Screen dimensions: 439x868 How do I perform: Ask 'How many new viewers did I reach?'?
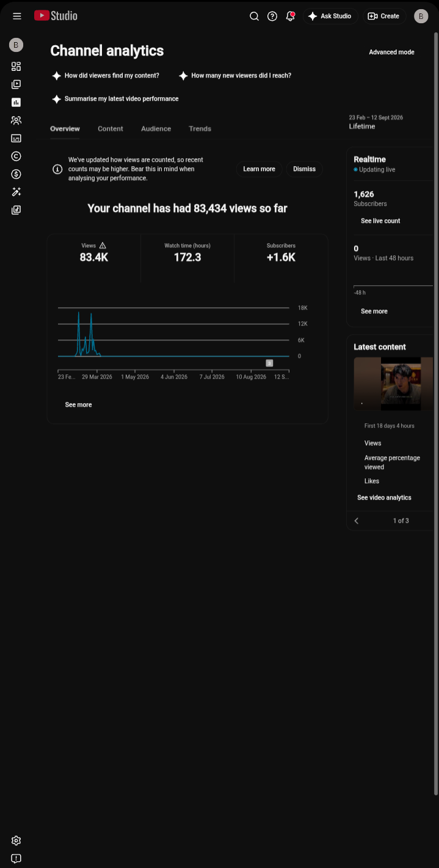(235, 76)
